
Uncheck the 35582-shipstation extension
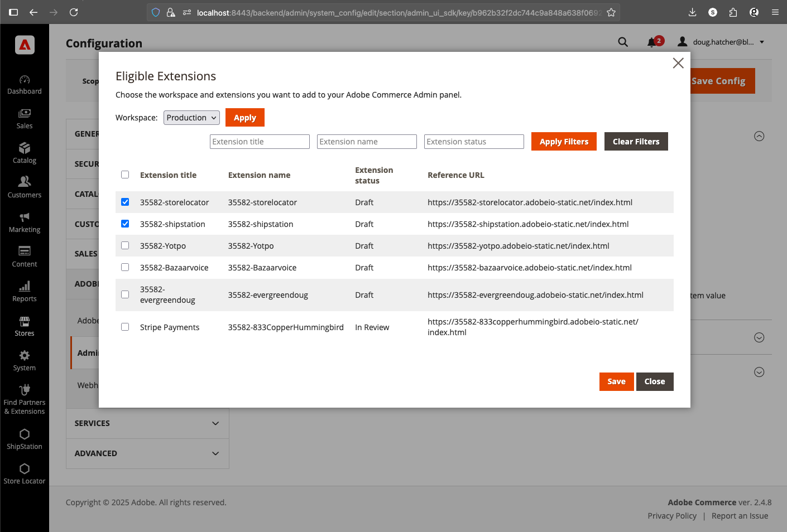[125, 224]
